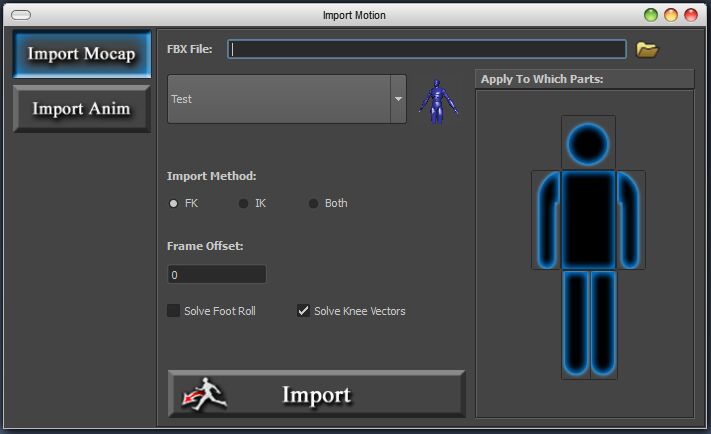Click the Apply To Which Parts header
The height and width of the screenshot is (434, 711).
[584, 79]
